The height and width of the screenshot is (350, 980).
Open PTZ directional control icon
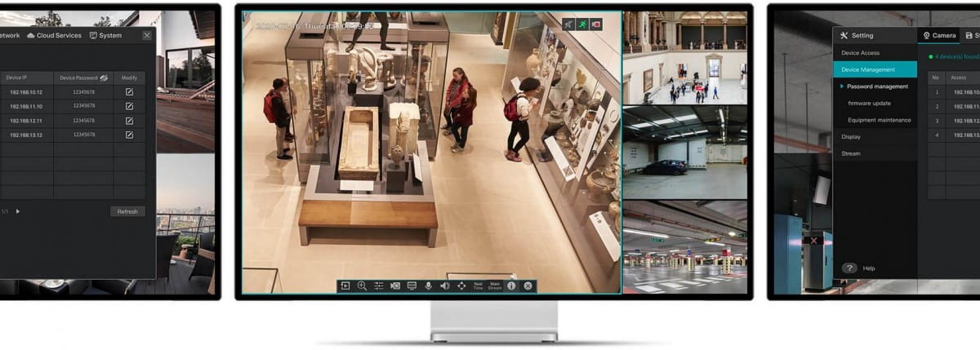pyautogui.click(x=461, y=286)
